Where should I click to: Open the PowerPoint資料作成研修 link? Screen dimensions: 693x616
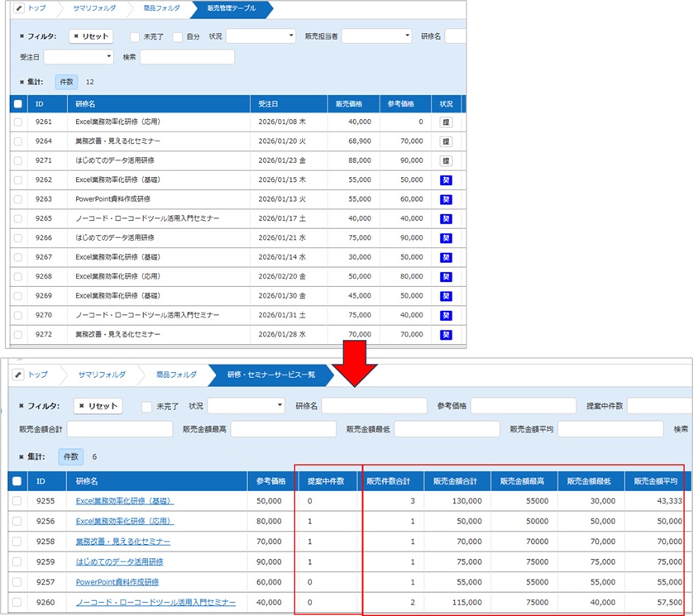point(117,582)
